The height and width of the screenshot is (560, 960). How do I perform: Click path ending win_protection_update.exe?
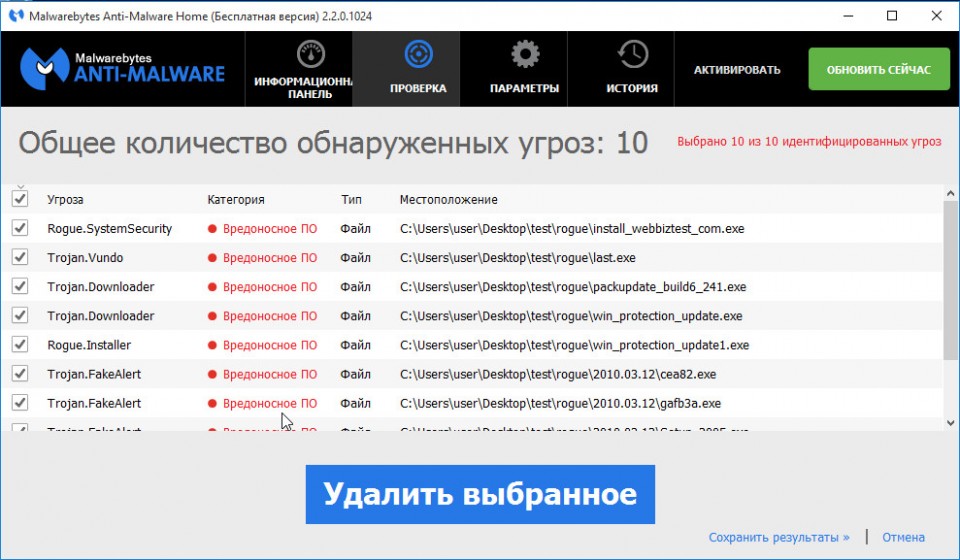(x=571, y=316)
